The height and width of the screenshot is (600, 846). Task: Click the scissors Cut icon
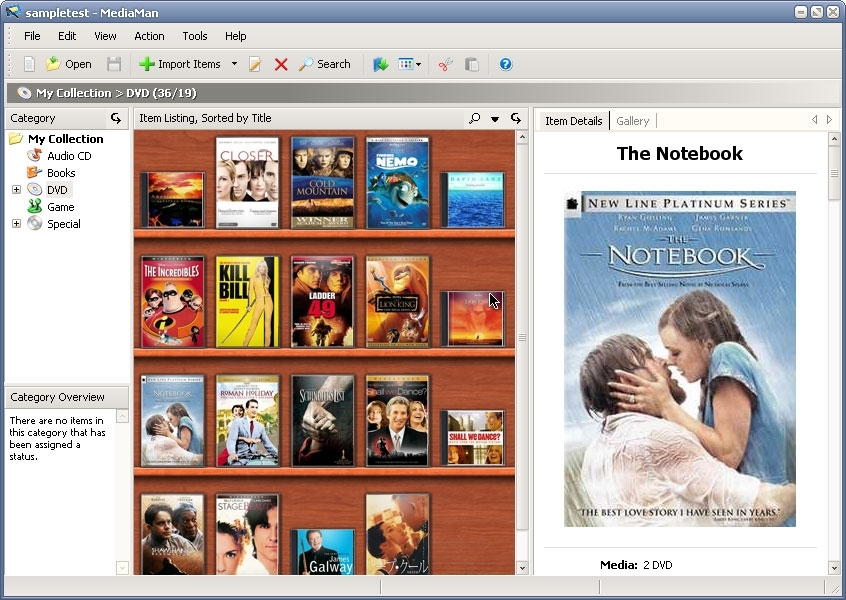(445, 64)
